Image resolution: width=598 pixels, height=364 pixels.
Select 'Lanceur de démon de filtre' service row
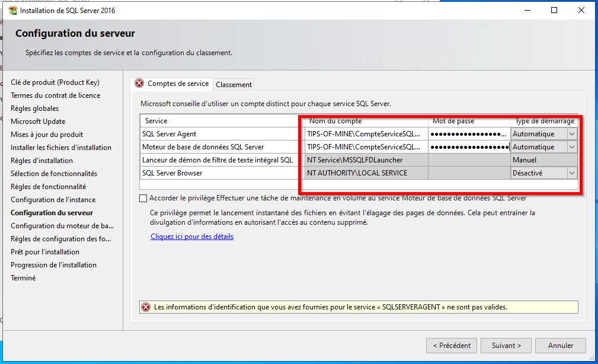click(x=222, y=160)
